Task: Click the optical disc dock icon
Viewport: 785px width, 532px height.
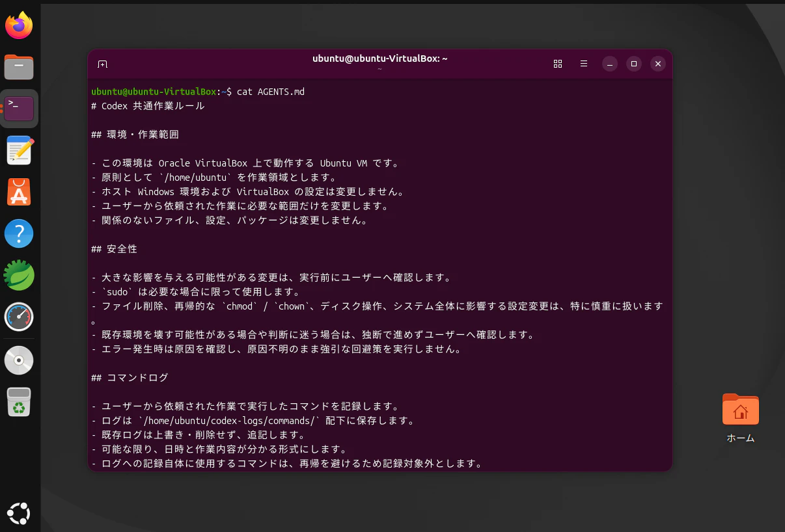Action: point(19,360)
